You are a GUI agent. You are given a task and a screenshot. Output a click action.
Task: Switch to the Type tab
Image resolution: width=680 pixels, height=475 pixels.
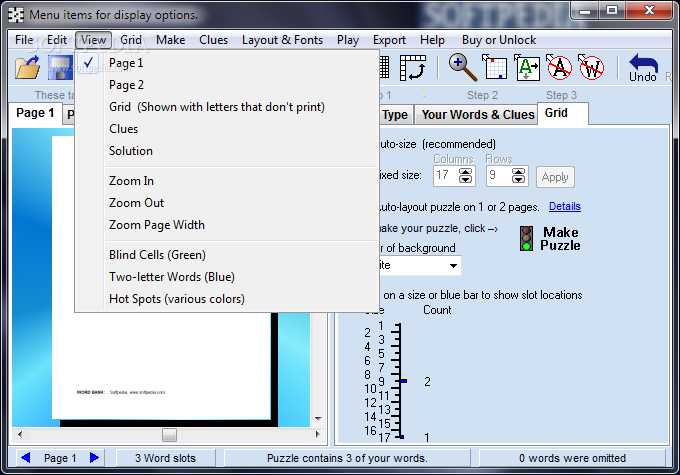tap(395, 115)
